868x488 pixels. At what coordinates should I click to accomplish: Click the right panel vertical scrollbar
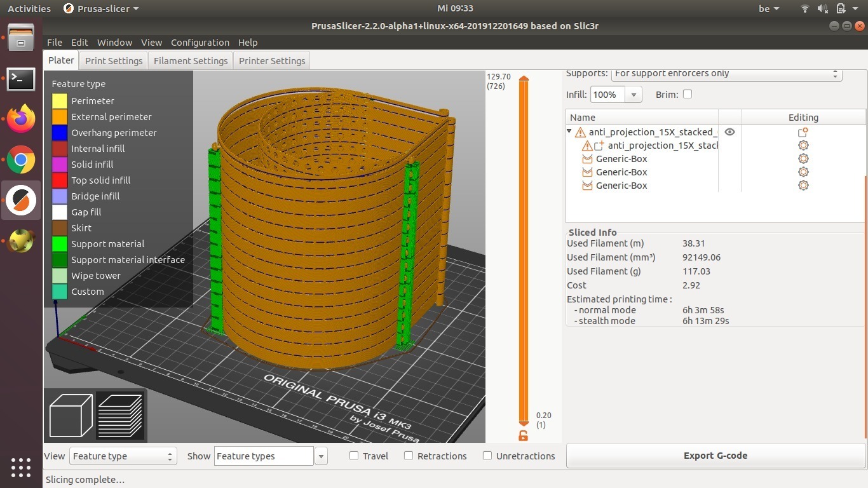tap(866, 307)
